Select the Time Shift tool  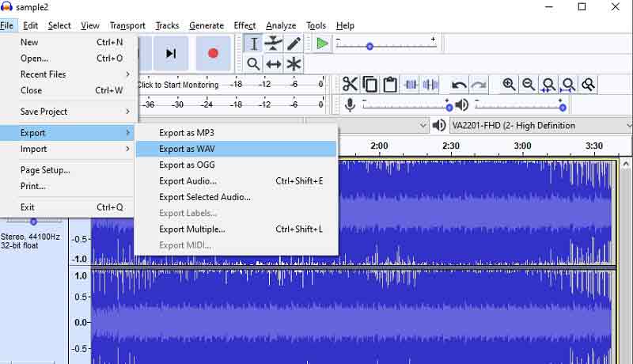[273, 64]
